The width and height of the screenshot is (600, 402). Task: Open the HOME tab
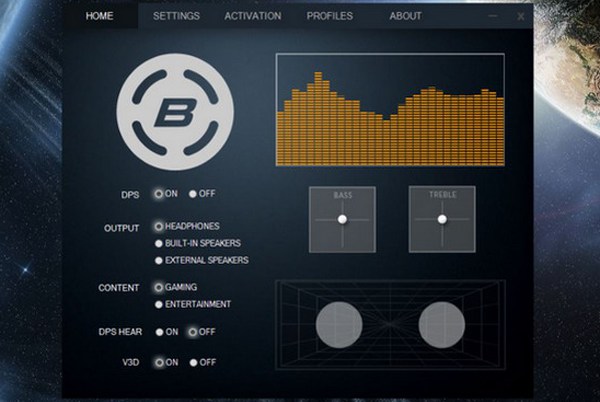pos(99,16)
